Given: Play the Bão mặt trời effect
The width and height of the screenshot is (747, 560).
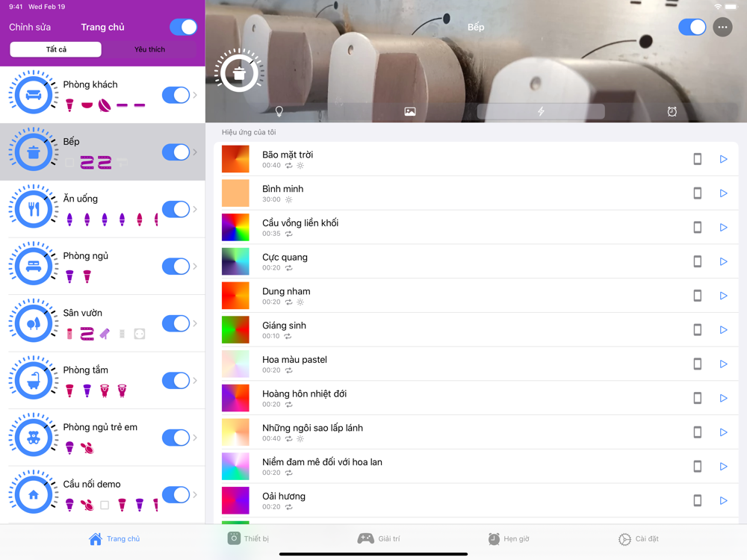Looking at the screenshot, I should tap(723, 159).
